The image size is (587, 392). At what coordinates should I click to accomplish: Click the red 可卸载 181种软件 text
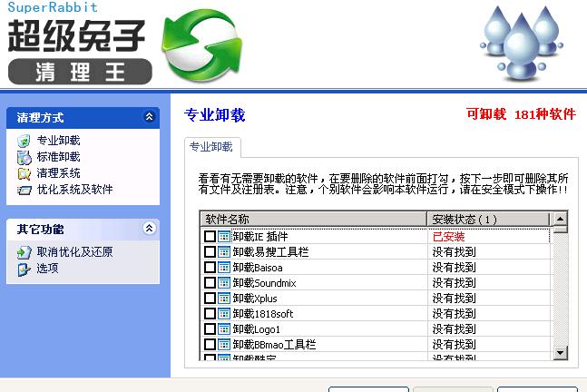pyautogui.click(x=521, y=114)
